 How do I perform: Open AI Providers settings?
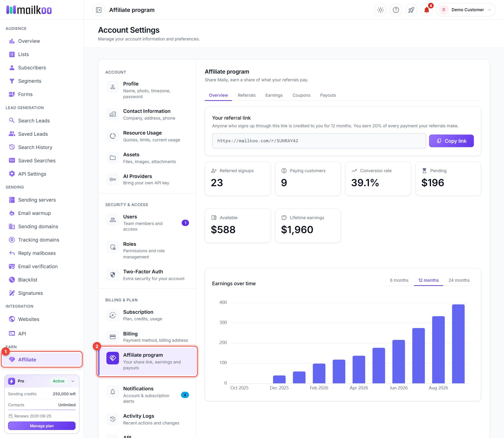tap(147, 179)
